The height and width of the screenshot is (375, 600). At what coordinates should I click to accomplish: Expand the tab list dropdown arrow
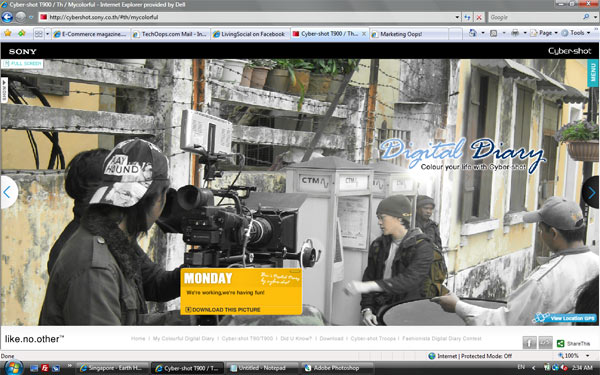click(47, 34)
